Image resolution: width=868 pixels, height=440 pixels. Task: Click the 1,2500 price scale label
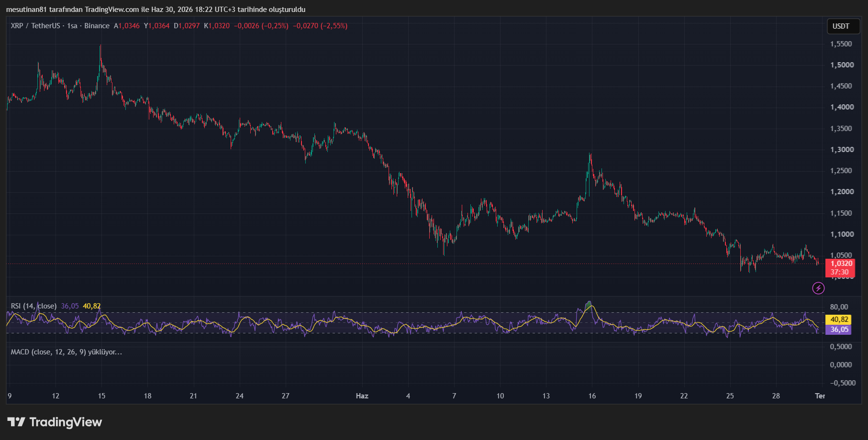click(841, 171)
